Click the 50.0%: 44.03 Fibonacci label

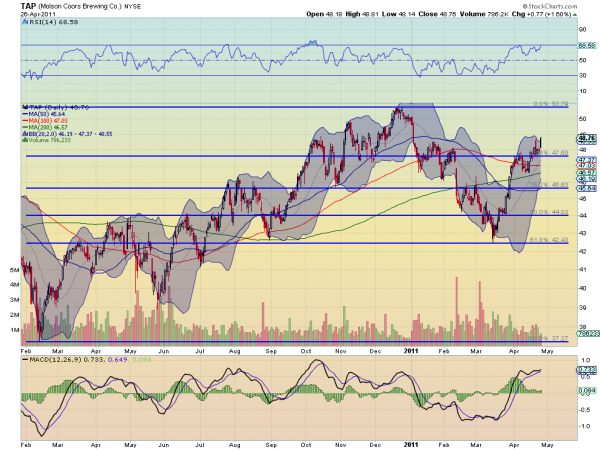(x=549, y=212)
